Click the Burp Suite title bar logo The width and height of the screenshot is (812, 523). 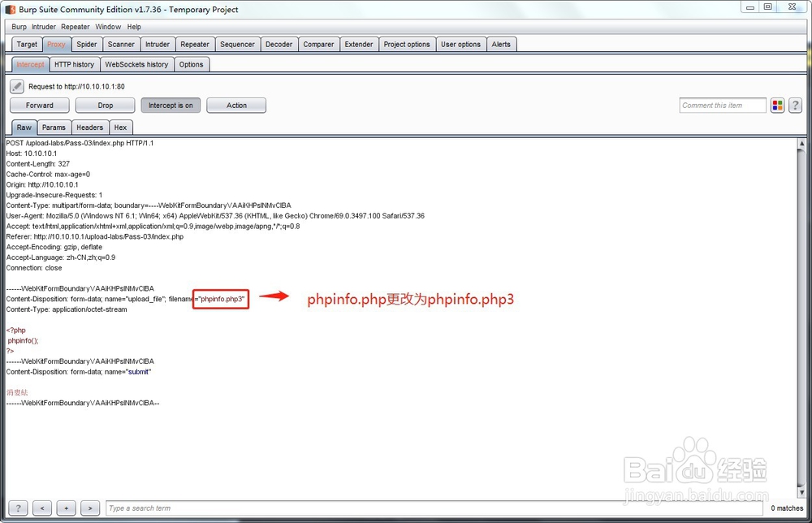coord(11,9)
